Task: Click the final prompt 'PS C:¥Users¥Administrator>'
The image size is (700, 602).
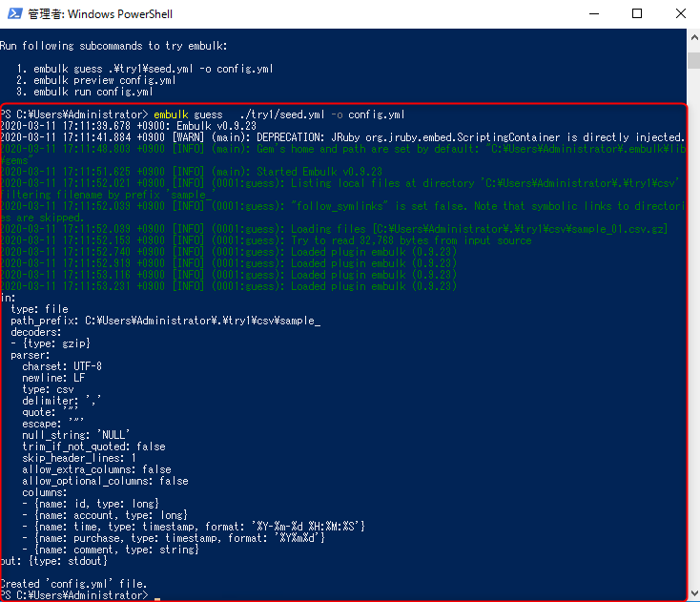Action: pos(73,595)
